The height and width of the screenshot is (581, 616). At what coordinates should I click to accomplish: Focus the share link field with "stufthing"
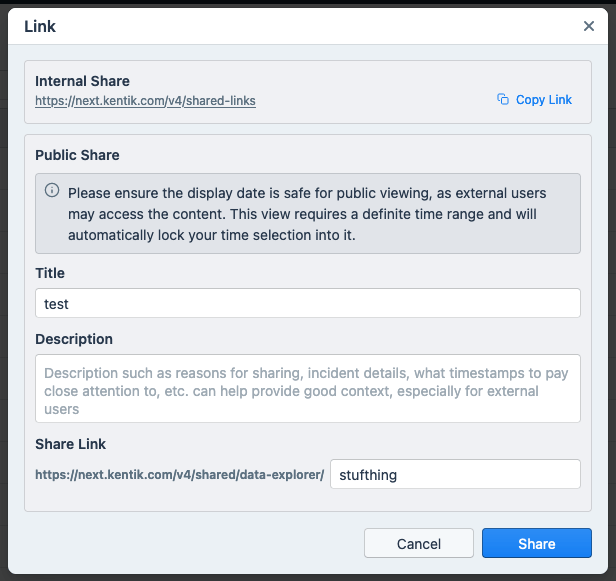click(455, 474)
